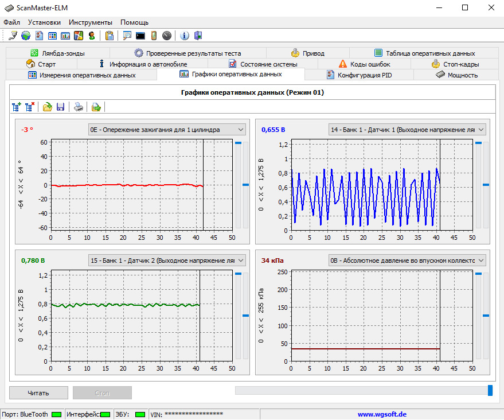Click the globe icon in the toolbar
This screenshot has width=504, height=420.
26,36
